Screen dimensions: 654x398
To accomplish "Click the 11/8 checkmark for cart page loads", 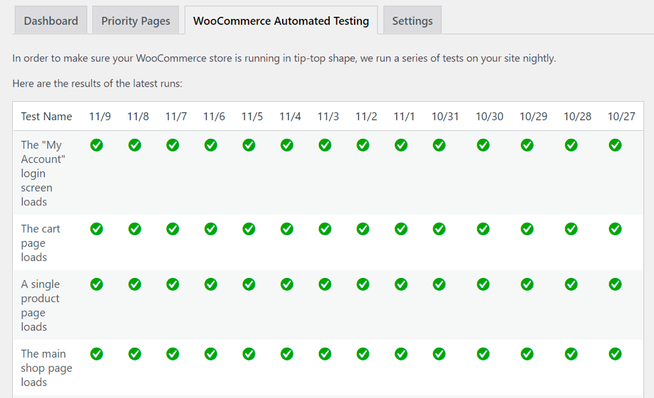I will pos(134,229).
